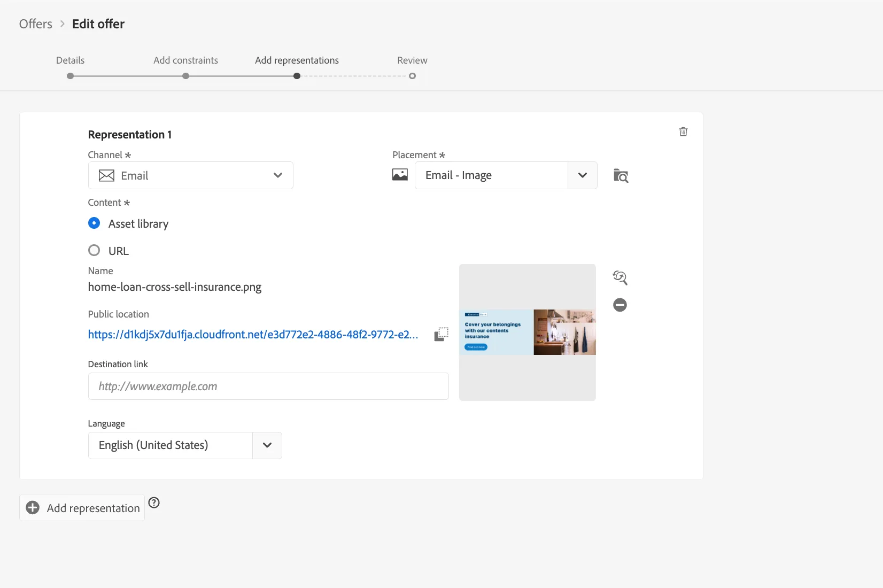
Task: Remove the asset with the minus icon
Action: coord(620,305)
